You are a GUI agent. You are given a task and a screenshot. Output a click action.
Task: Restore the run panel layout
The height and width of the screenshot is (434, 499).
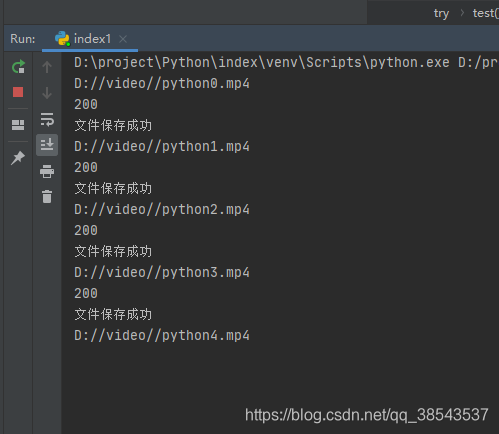pyautogui.click(x=18, y=125)
